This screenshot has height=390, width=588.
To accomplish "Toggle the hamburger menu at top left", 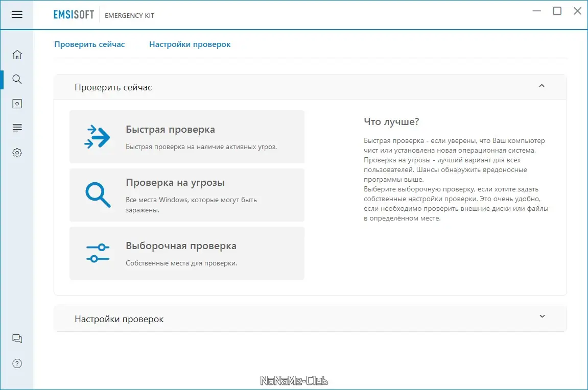I will [17, 14].
